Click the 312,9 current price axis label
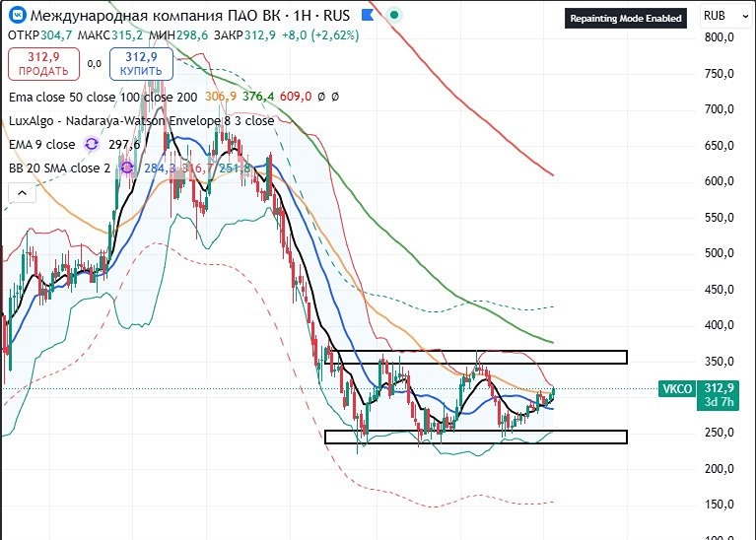The image size is (756, 540). tap(719, 387)
